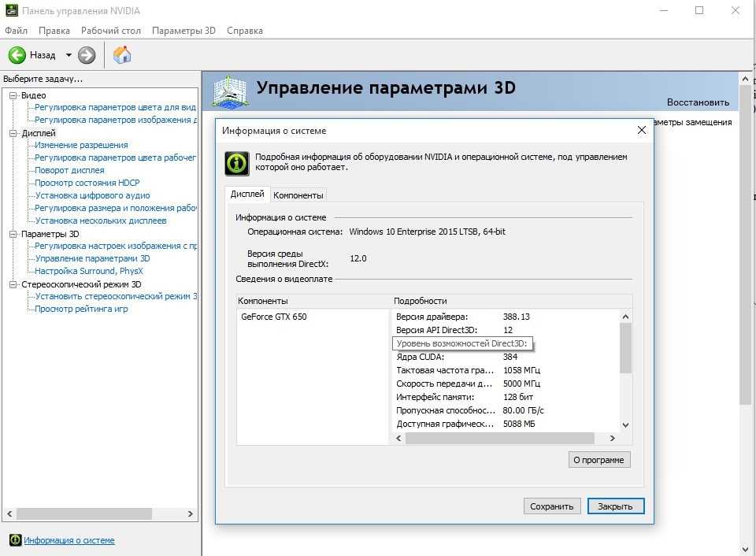This screenshot has width=756, height=556.
Task: Close the Информация о системе dialog with X
Action: pyautogui.click(x=642, y=130)
